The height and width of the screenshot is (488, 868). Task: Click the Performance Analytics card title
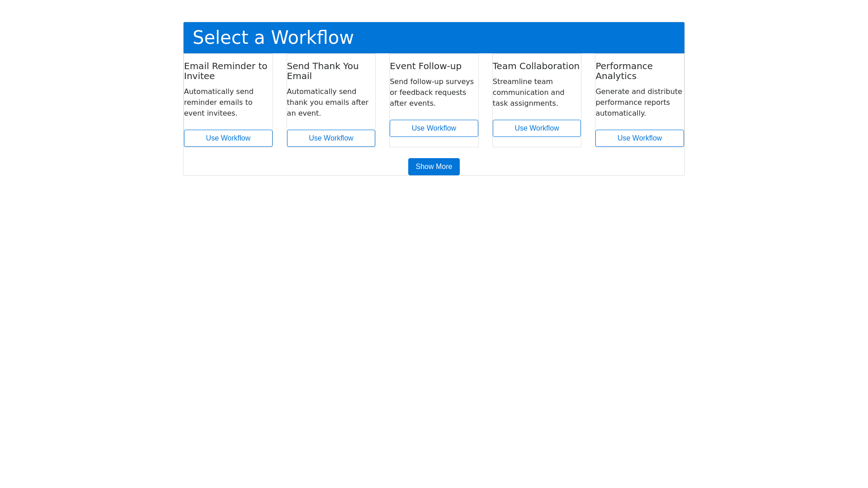pyautogui.click(x=624, y=71)
